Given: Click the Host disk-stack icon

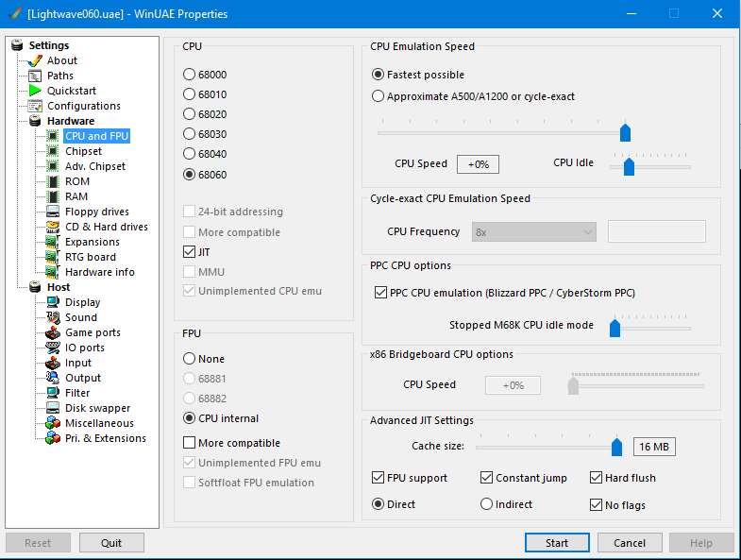Looking at the screenshot, I should tap(35, 288).
